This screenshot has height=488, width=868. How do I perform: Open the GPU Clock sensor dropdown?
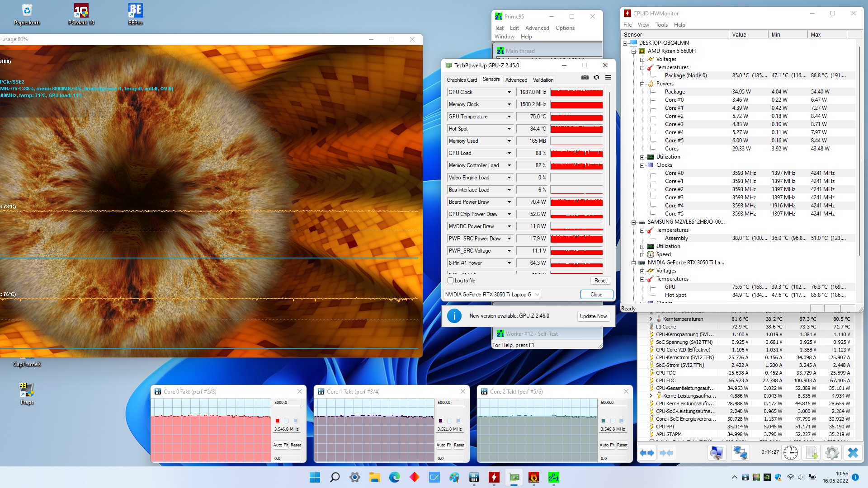click(x=509, y=92)
